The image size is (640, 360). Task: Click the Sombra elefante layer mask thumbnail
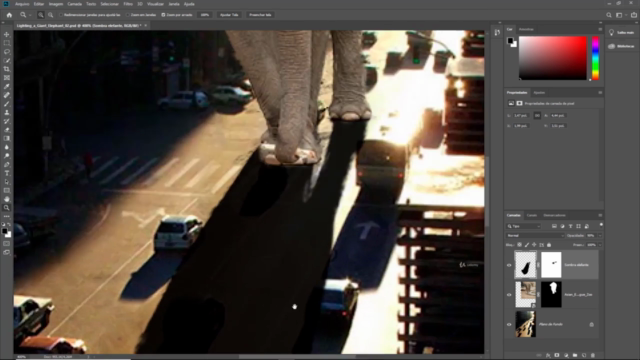(551, 265)
